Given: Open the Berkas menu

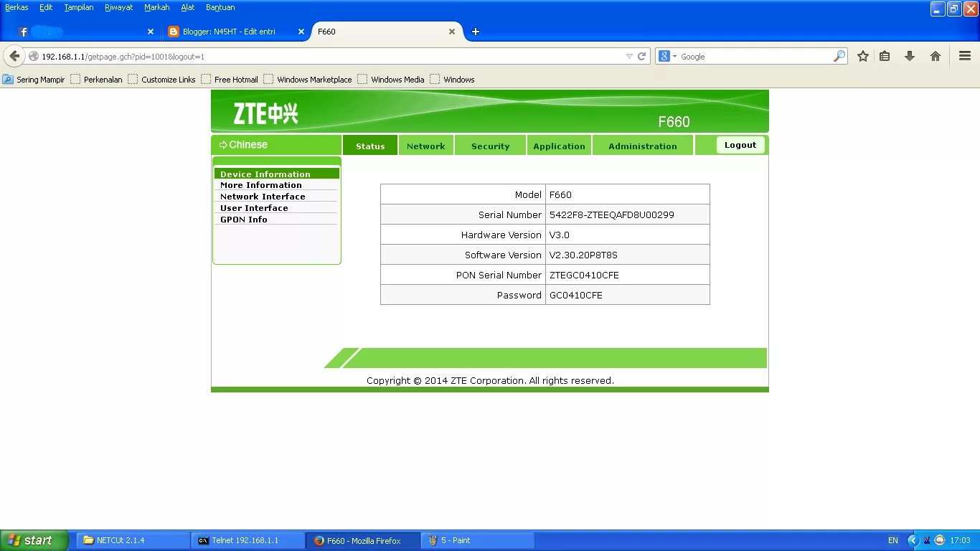Looking at the screenshot, I should [17, 7].
